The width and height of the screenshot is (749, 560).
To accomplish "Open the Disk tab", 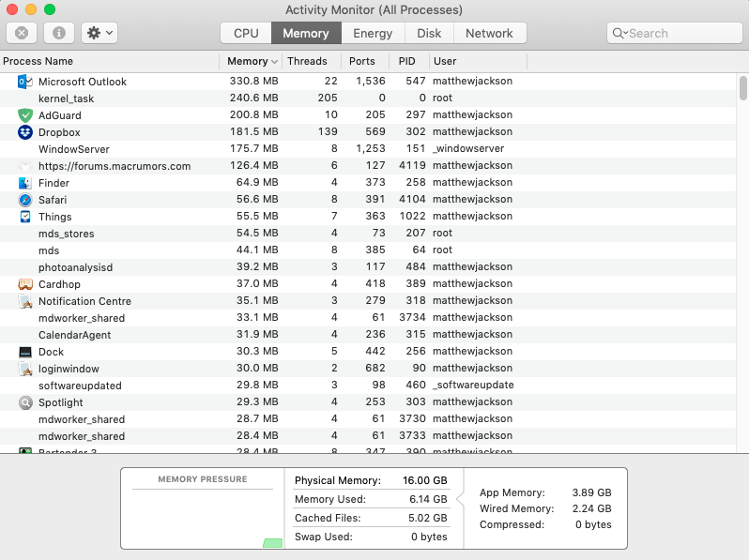I will pos(429,33).
